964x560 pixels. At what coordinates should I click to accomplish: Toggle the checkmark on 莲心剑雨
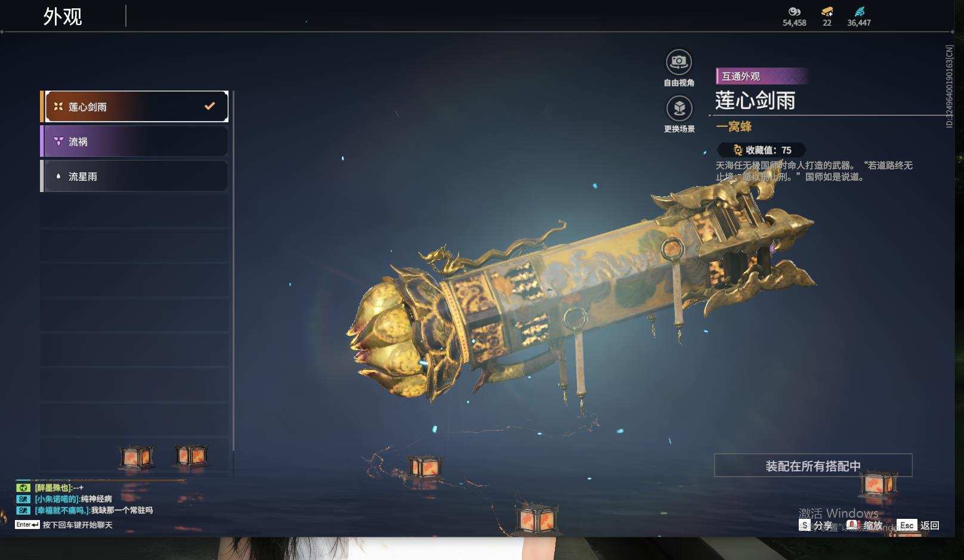(209, 106)
